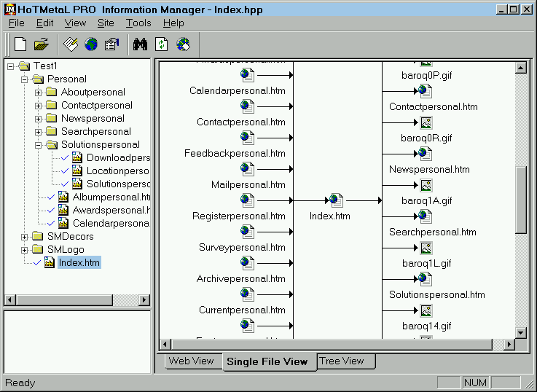Expand the Newspersonal folder
Viewport: 537px width, 392px height.
pyautogui.click(x=38, y=119)
